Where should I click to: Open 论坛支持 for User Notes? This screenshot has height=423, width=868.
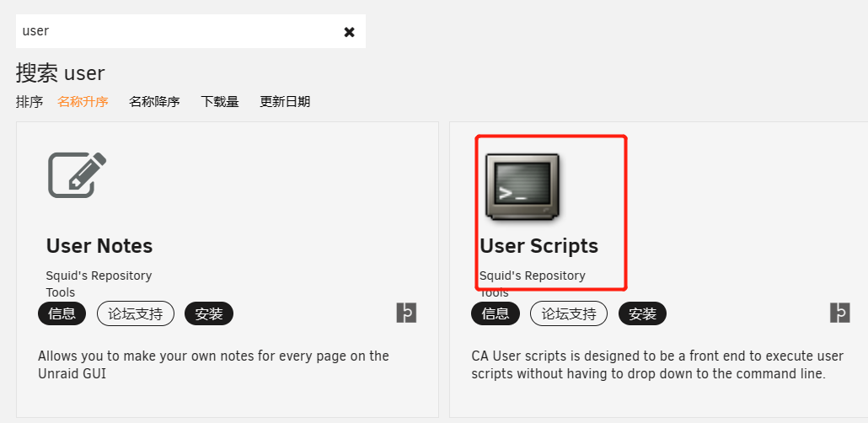[x=136, y=314]
